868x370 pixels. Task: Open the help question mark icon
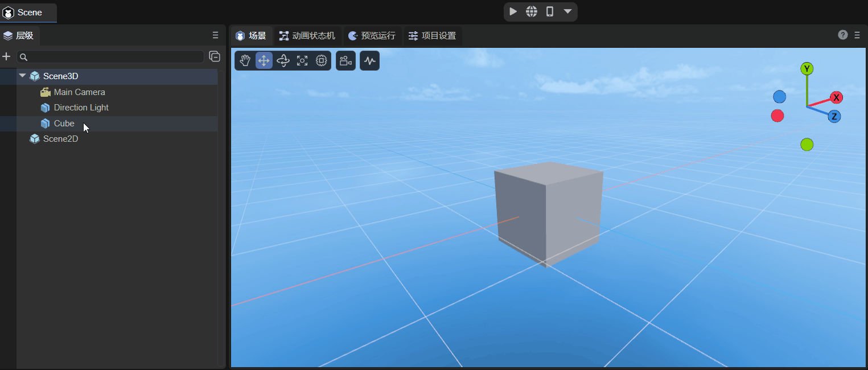[x=843, y=35]
